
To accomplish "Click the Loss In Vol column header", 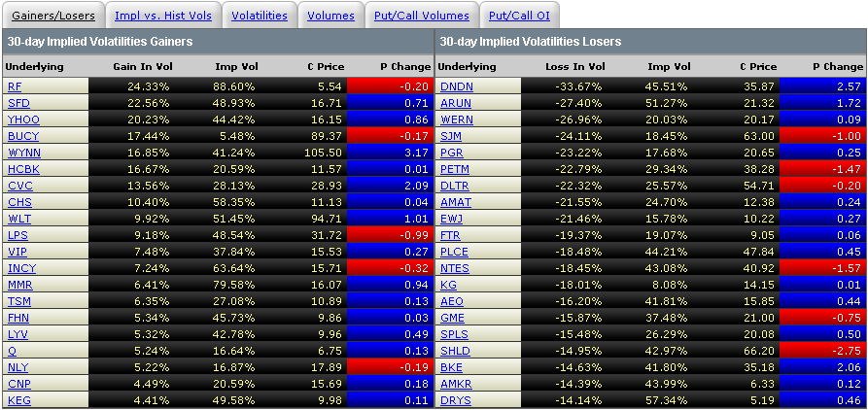I will [575, 67].
